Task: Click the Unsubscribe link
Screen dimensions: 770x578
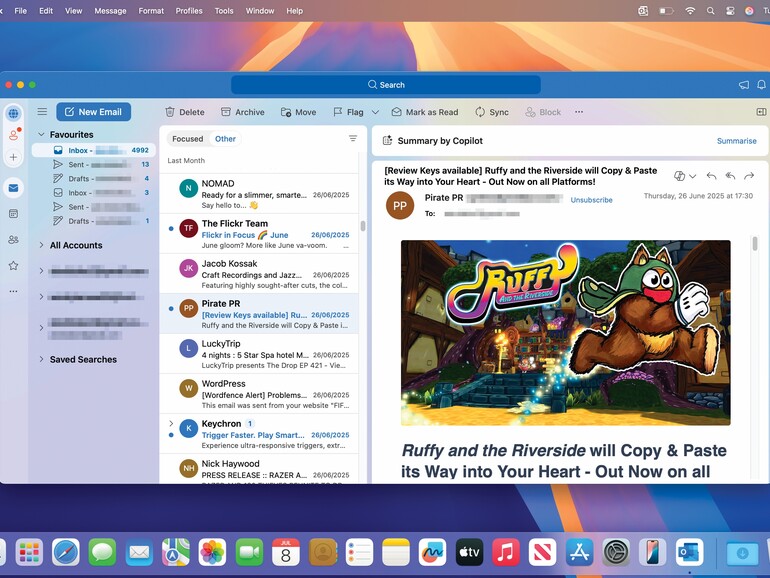Action: pyautogui.click(x=591, y=200)
